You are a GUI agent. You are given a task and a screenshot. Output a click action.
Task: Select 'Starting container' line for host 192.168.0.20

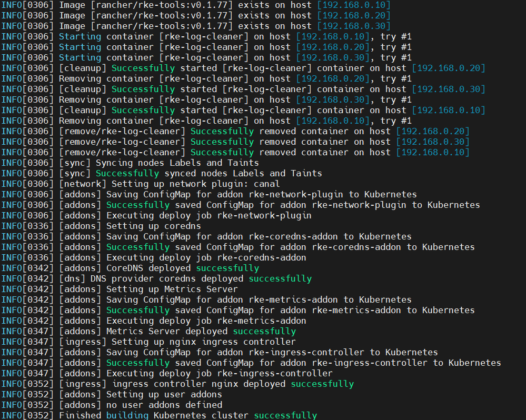pos(206,47)
